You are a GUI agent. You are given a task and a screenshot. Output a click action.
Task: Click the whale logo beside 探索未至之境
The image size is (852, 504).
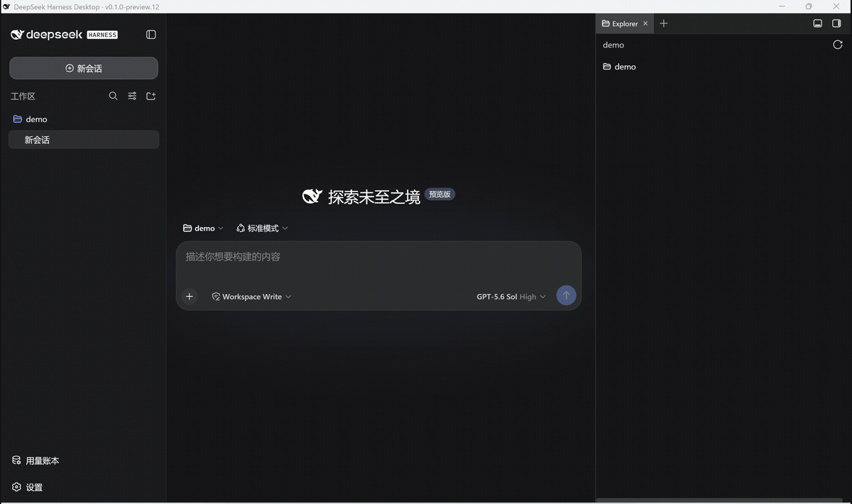click(x=312, y=196)
